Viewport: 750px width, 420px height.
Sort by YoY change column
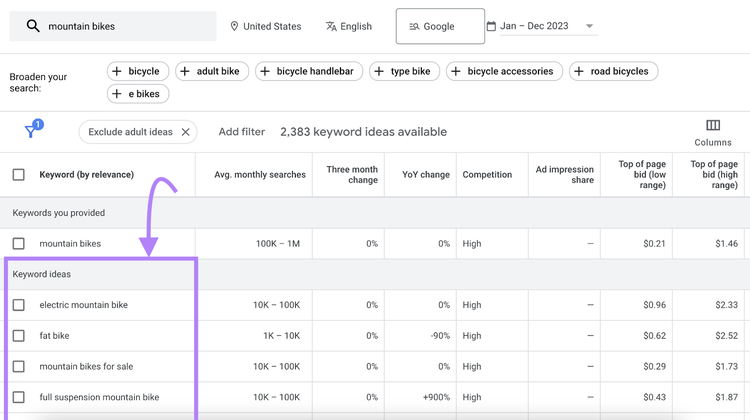coord(426,175)
